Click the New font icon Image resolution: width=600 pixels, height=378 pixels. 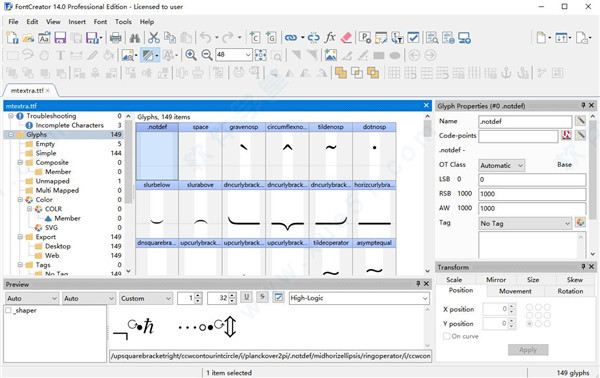pyautogui.click(x=12, y=38)
